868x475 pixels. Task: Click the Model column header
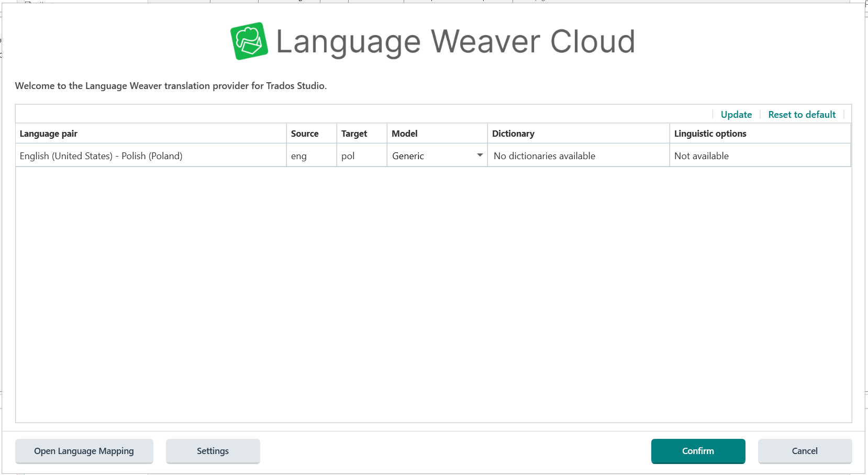coord(437,134)
